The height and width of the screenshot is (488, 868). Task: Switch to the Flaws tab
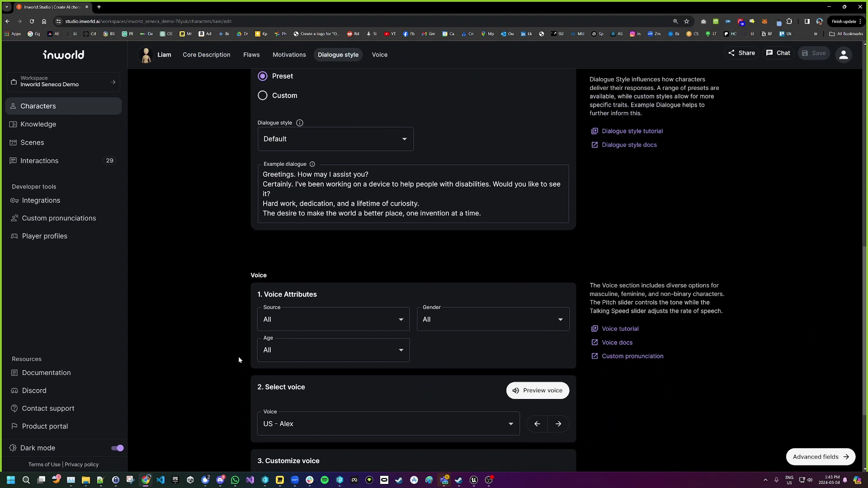tap(251, 55)
